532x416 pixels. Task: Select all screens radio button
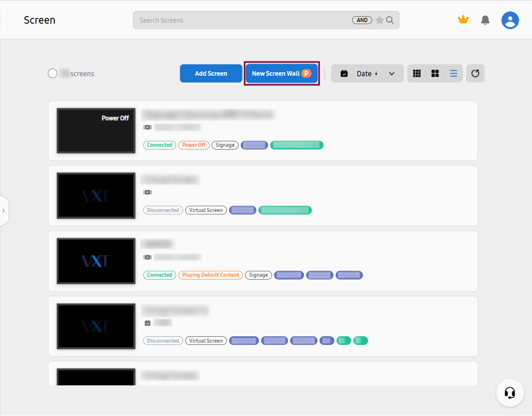coord(53,73)
